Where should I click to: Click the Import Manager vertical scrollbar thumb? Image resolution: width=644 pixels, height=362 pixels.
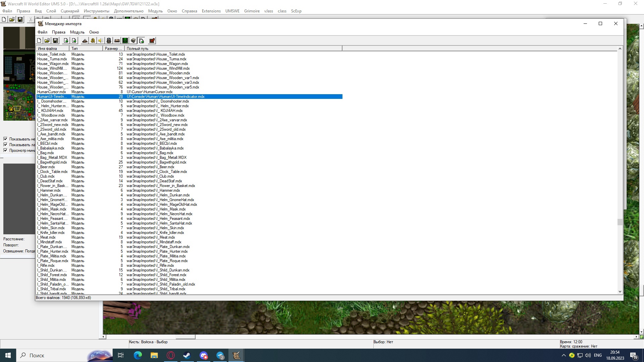620,222
